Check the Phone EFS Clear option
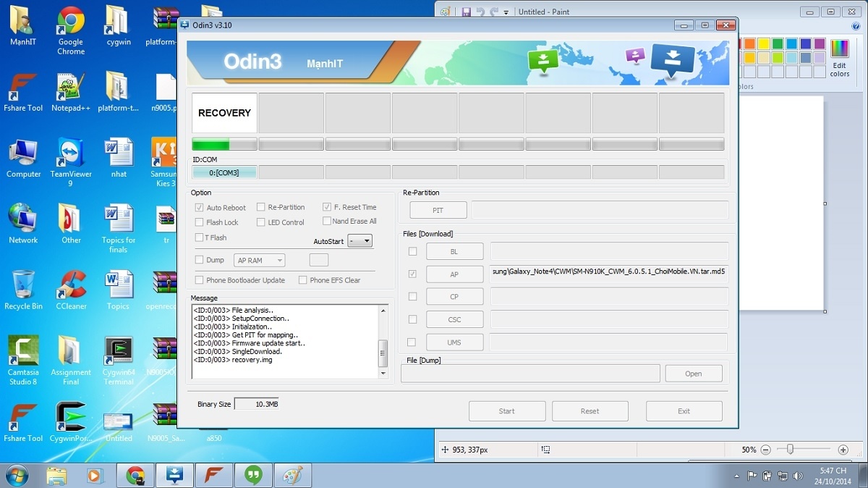868x488 pixels. pos(303,280)
